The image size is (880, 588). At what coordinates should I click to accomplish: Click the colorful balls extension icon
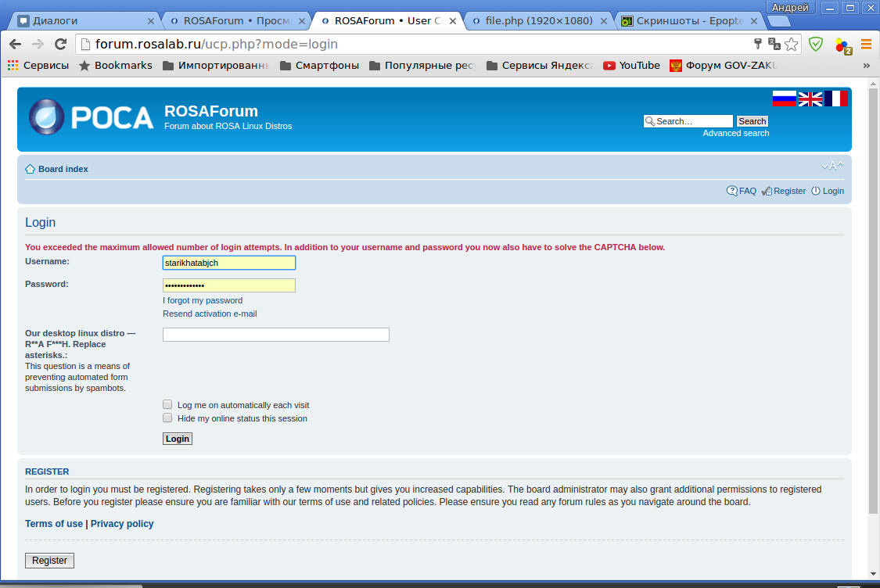click(x=843, y=45)
